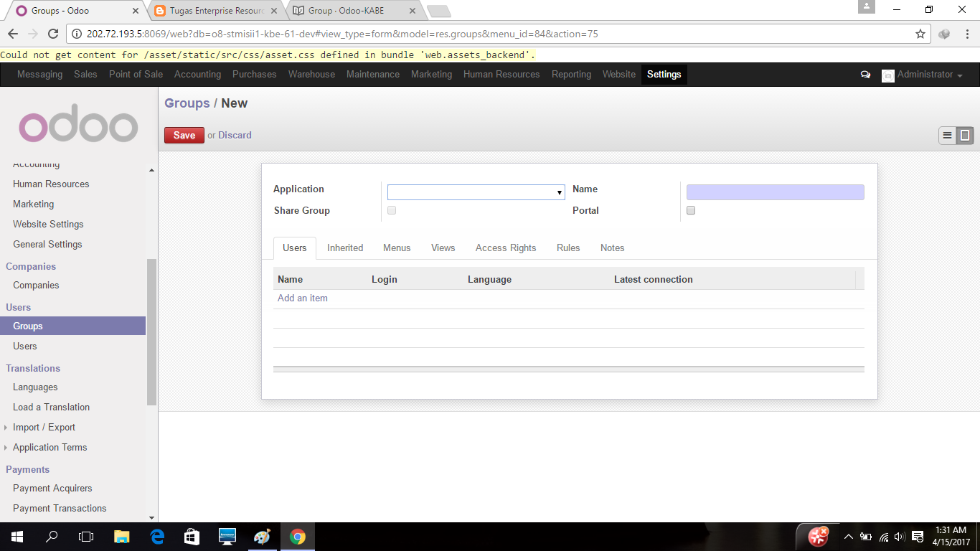Open the Human Resources menu
Viewport: 980px width, 551px height.
tap(501, 74)
